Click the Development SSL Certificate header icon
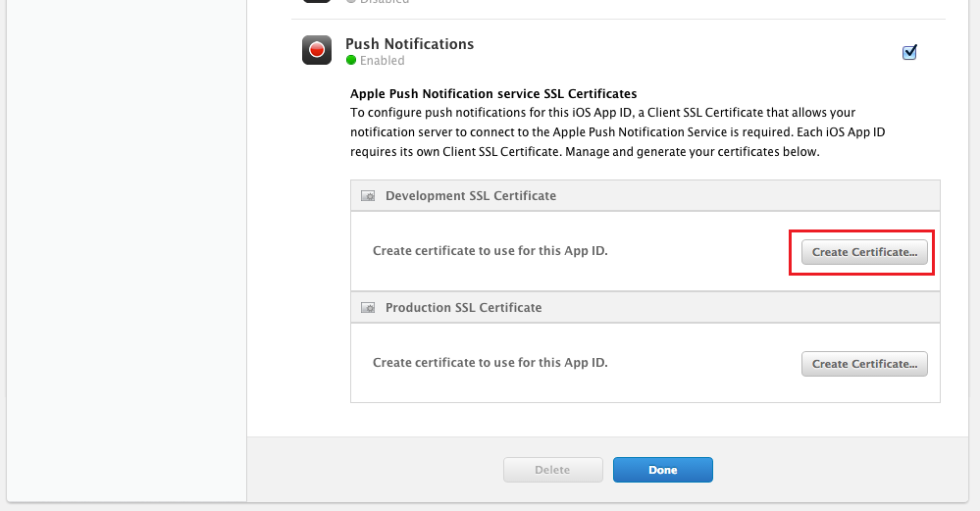 click(368, 196)
